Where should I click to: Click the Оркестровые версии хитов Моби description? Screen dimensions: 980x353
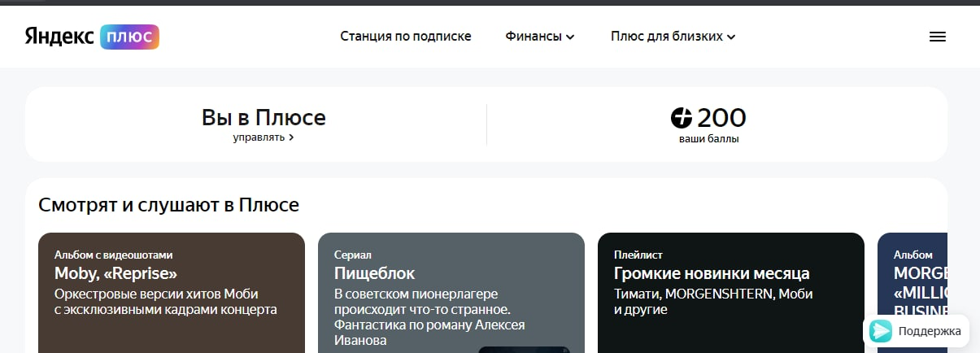pyautogui.click(x=166, y=302)
